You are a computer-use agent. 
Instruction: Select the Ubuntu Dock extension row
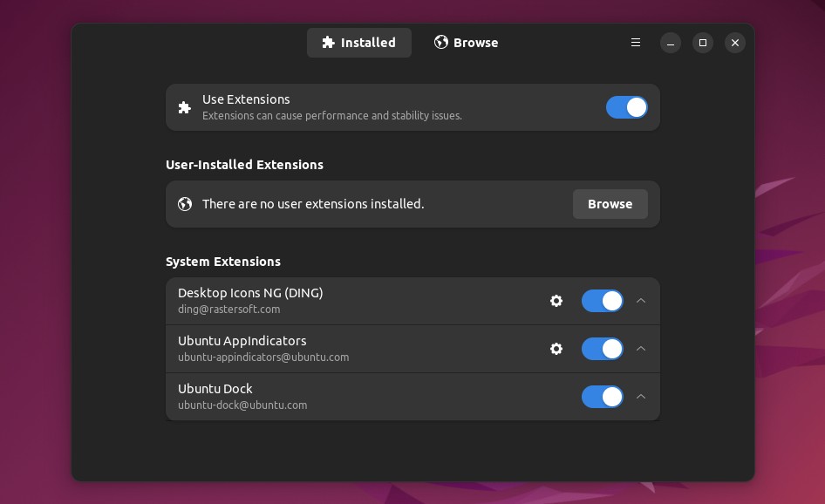tap(412, 398)
